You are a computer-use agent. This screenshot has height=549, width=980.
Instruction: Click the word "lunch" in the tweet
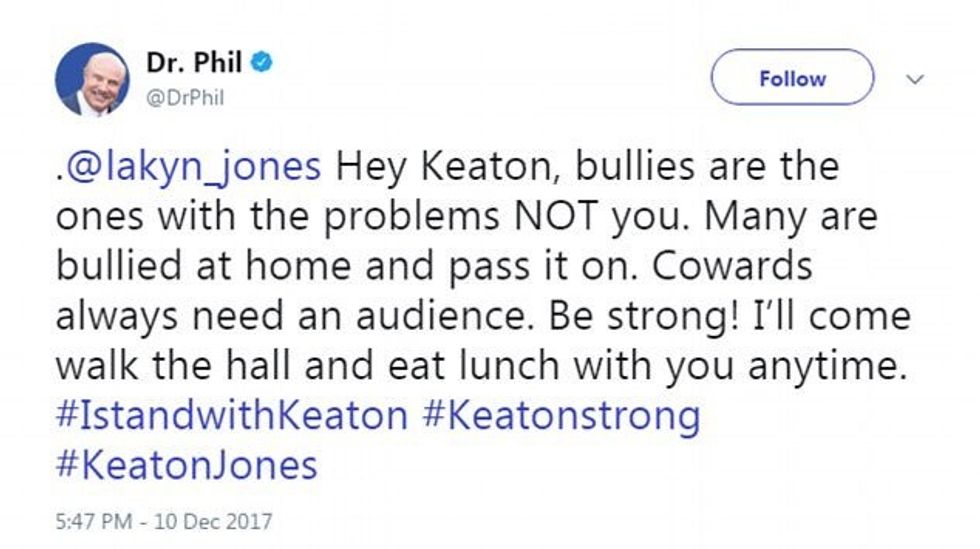[x=518, y=366]
